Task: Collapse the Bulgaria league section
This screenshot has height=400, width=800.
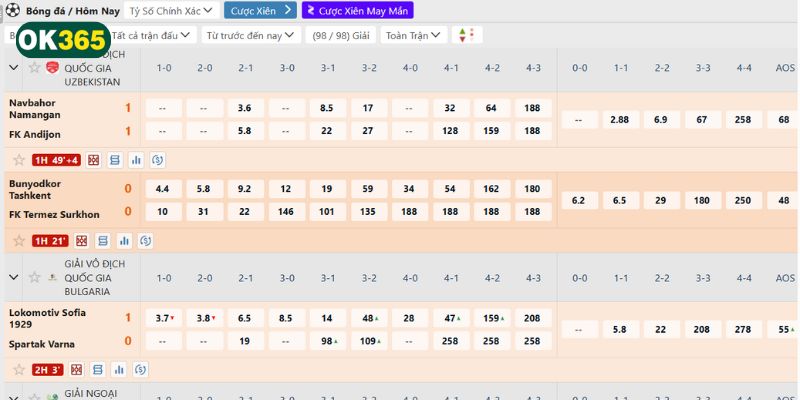Action: [x=14, y=277]
